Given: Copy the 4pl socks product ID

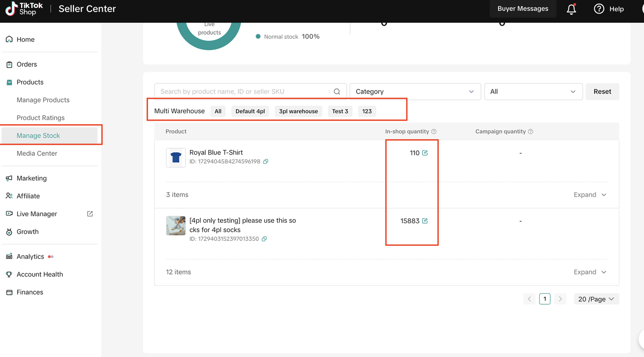Looking at the screenshot, I should (264, 239).
